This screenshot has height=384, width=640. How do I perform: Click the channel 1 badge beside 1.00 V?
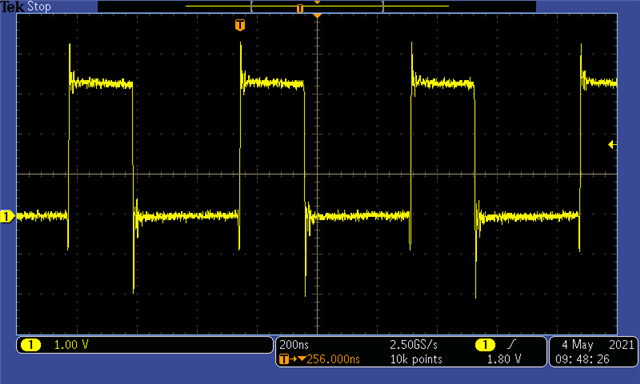[x=31, y=345]
